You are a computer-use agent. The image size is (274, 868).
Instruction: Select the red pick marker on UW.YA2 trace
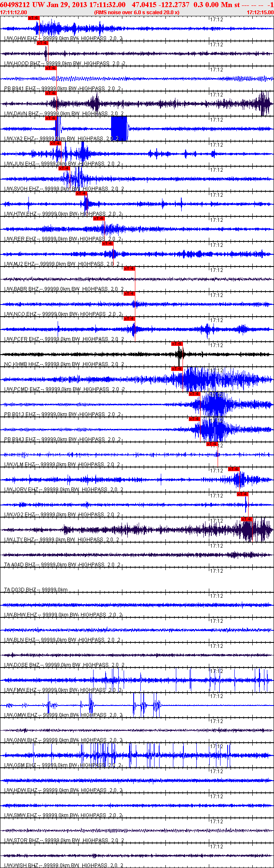click(51, 118)
